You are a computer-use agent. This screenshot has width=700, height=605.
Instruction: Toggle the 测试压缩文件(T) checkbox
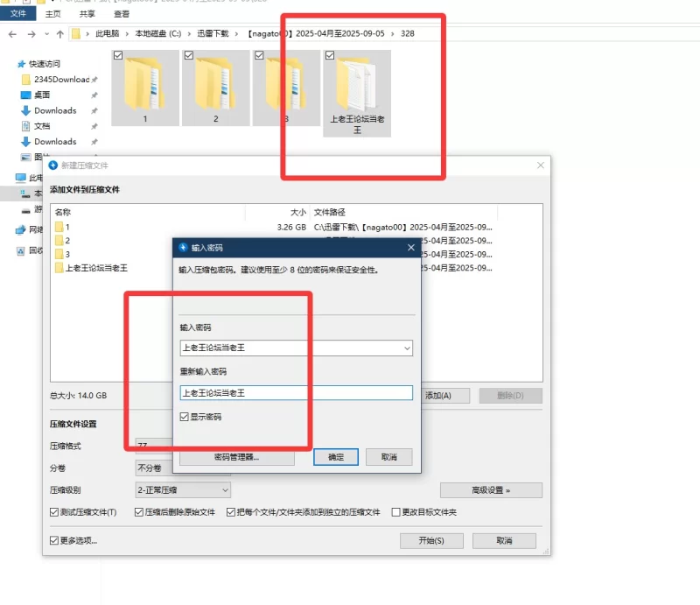tap(54, 512)
